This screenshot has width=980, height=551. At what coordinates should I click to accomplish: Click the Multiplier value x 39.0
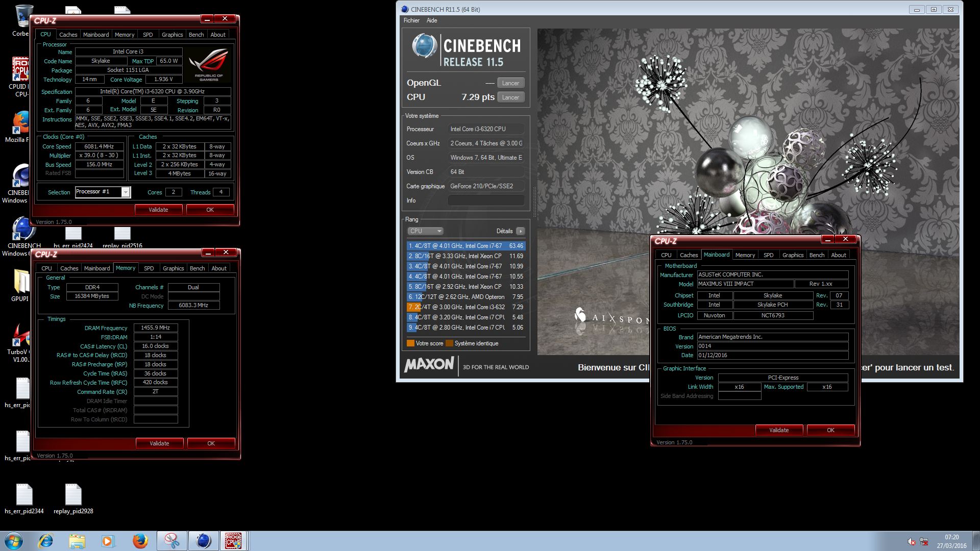(x=100, y=156)
